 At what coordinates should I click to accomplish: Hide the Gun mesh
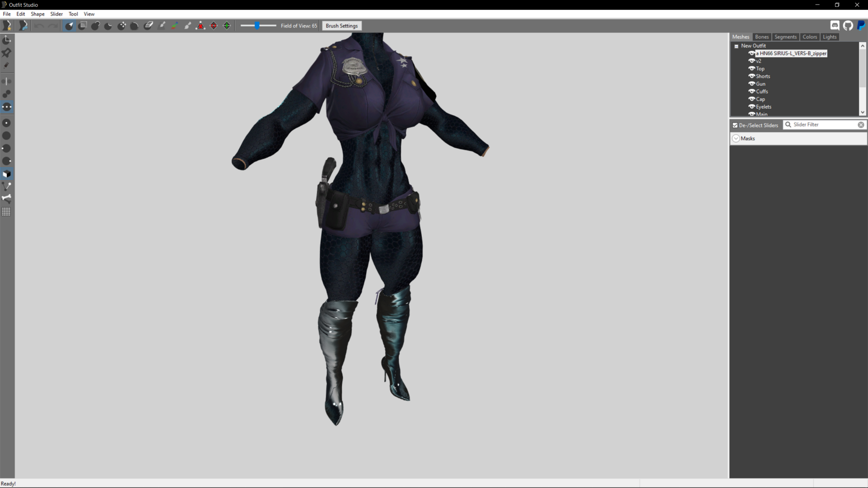coord(752,84)
